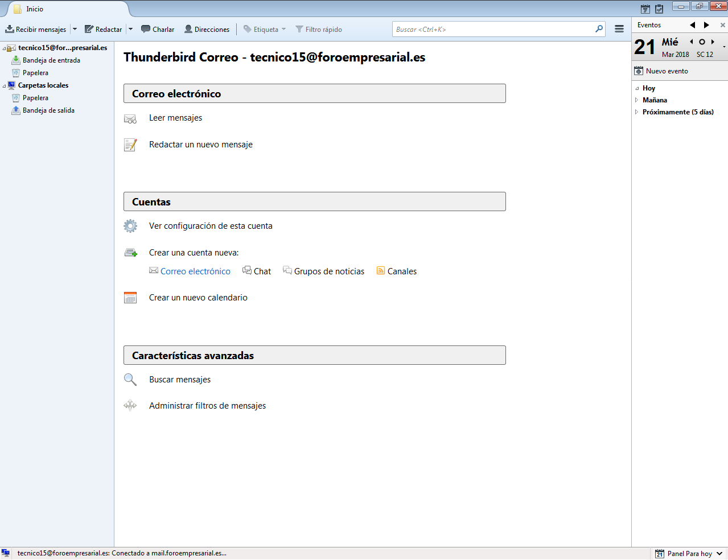
Task: Click the Buscar mensajes magnifier icon
Action: [x=130, y=380]
